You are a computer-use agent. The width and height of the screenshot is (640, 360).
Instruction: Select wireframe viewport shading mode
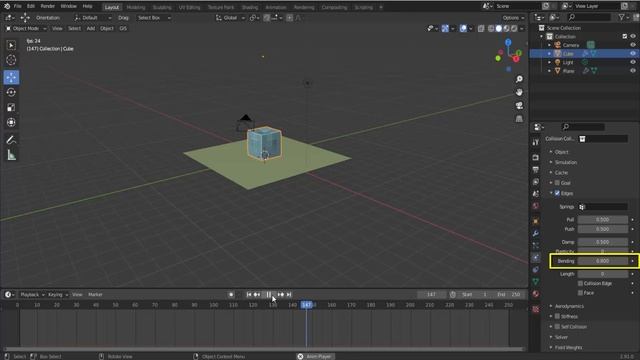[491, 29]
